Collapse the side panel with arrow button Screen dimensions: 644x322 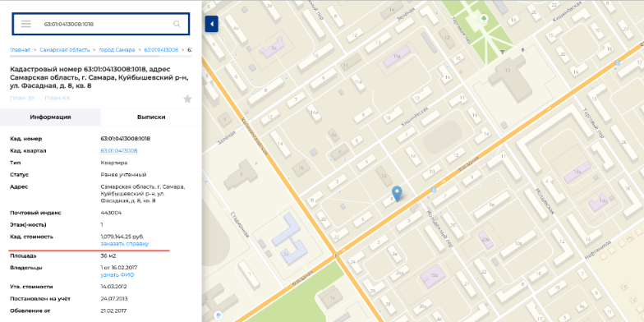(x=212, y=24)
